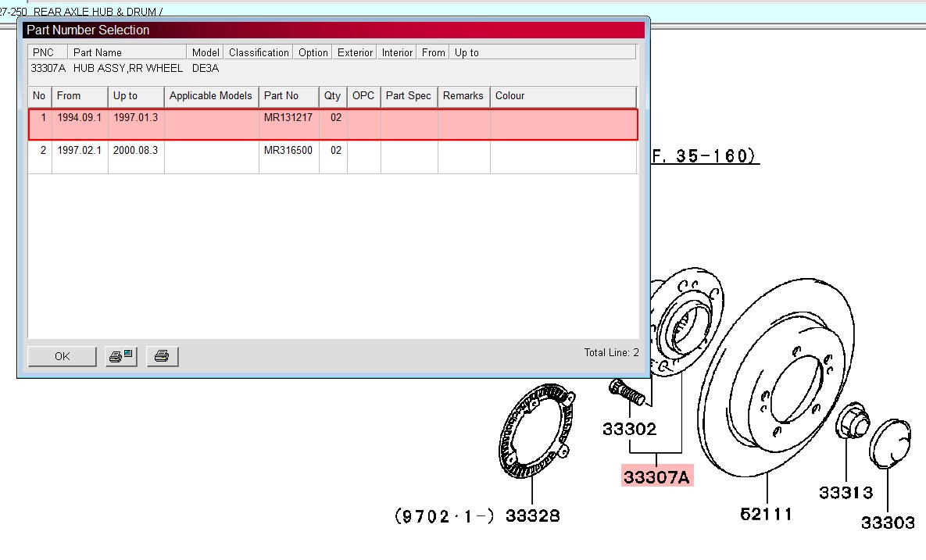The image size is (926, 560).
Task: Click the Option header in top table
Action: coord(313,52)
